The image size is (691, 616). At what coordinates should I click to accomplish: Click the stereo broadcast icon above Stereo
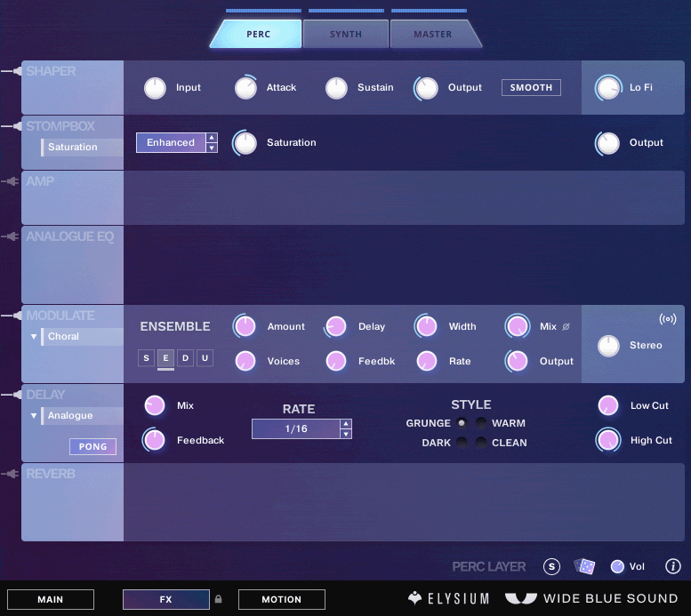(x=668, y=318)
